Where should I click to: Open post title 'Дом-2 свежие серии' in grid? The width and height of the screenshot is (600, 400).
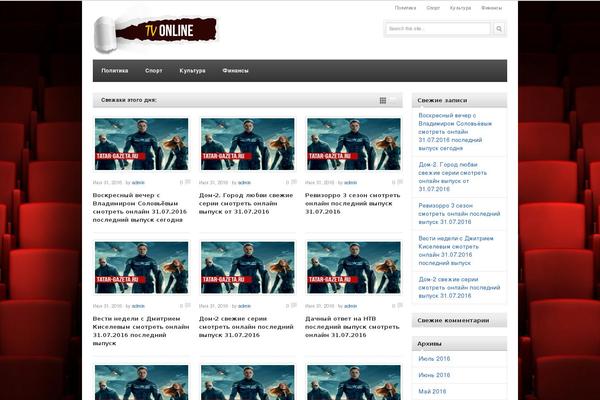pos(246,327)
